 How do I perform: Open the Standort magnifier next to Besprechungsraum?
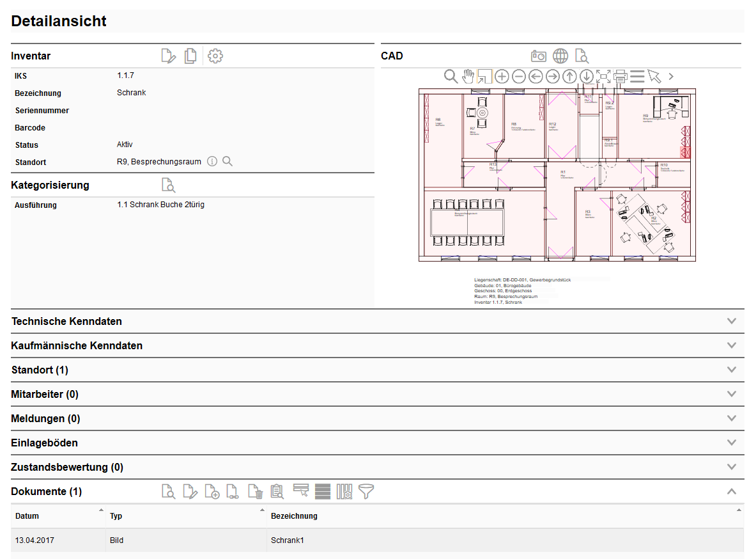click(x=228, y=162)
